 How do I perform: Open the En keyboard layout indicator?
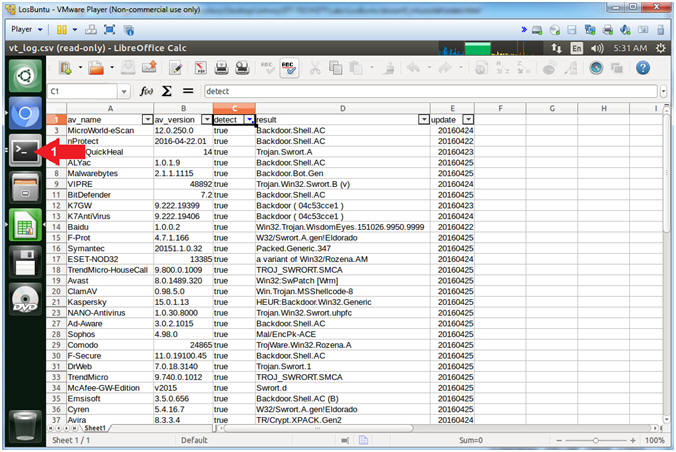coord(576,48)
